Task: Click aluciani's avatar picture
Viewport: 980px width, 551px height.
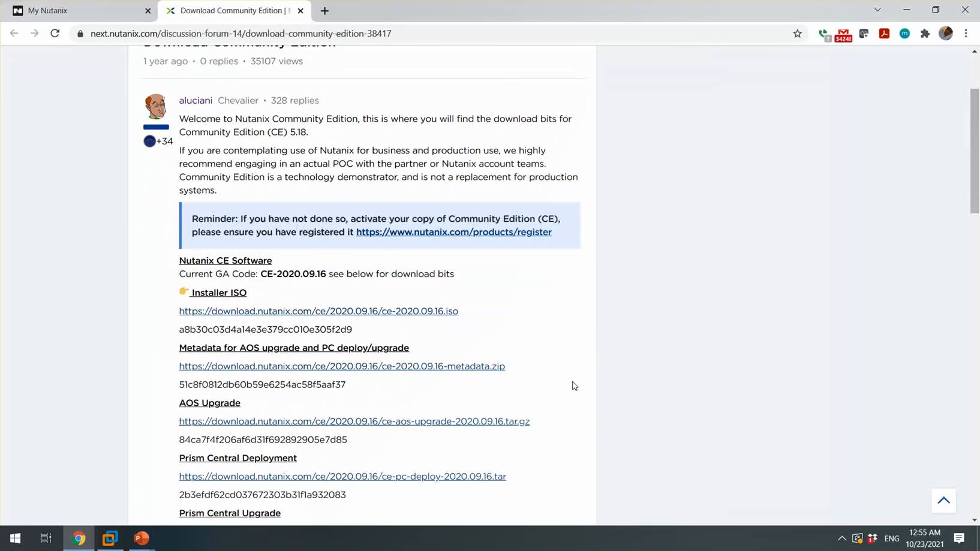Action: coord(155,107)
